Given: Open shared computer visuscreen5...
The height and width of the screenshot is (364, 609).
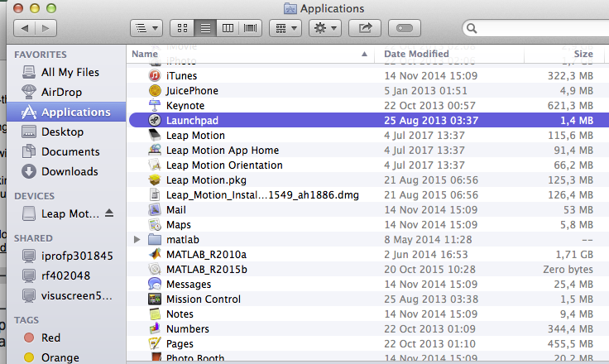Looking at the screenshot, I should [x=66, y=295].
